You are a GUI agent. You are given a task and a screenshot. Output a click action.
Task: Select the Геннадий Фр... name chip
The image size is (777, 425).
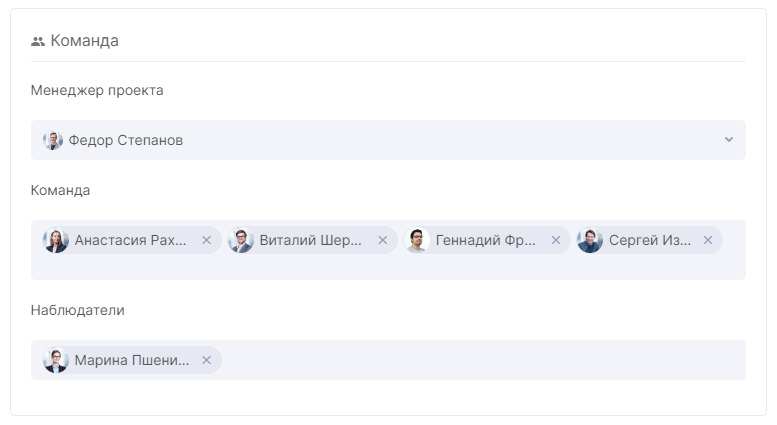(486, 240)
